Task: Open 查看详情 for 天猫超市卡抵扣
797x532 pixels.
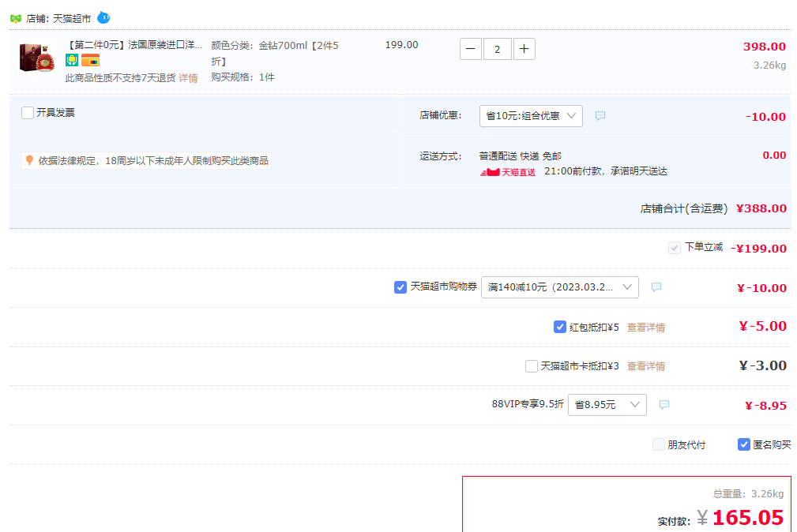Action: (x=645, y=365)
